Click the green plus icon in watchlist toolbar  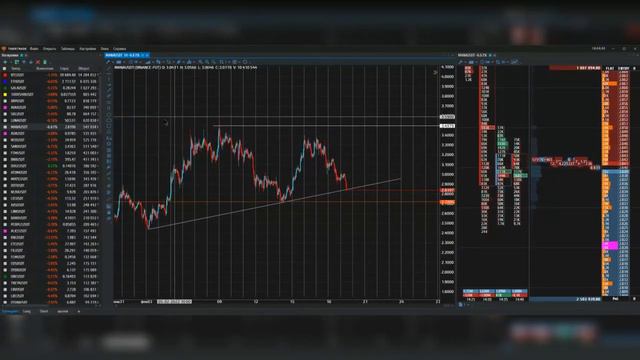tap(5, 62)
